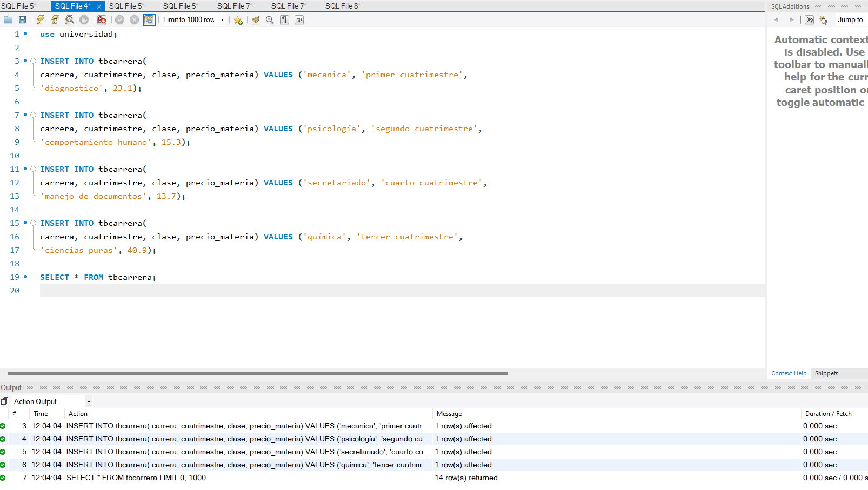868x490 pixels.
Task: Open the Snippets tab
Action: click(x=827, y=373)
